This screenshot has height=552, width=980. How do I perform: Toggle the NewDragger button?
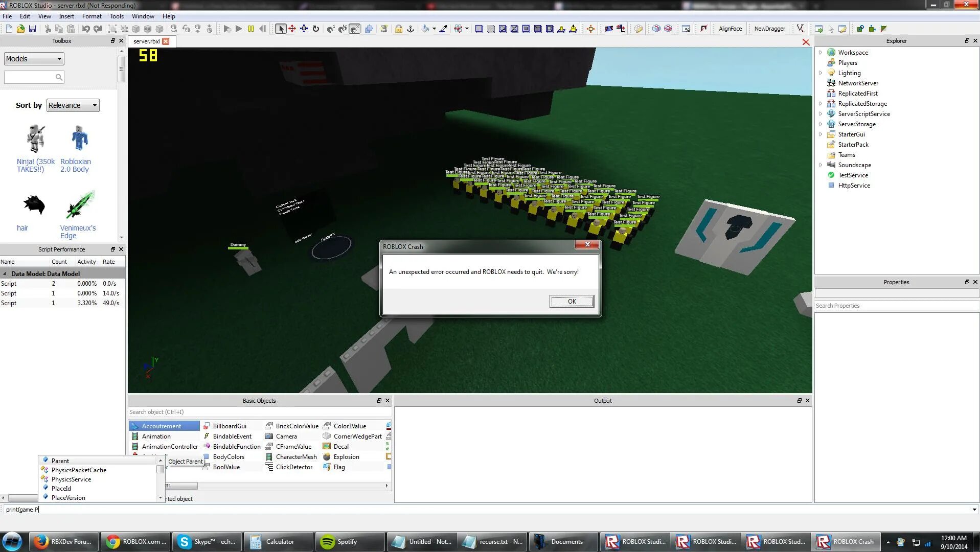pyautogui.click(x=769, y=29)
